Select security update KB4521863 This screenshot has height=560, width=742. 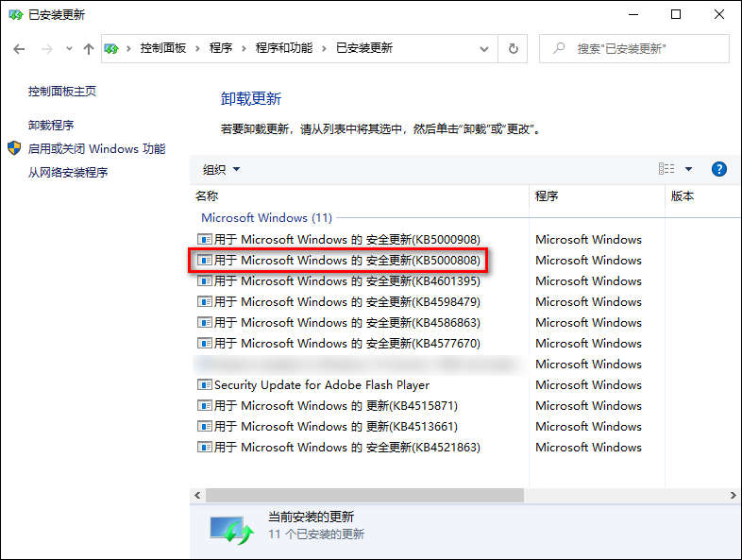coord(339,448)
